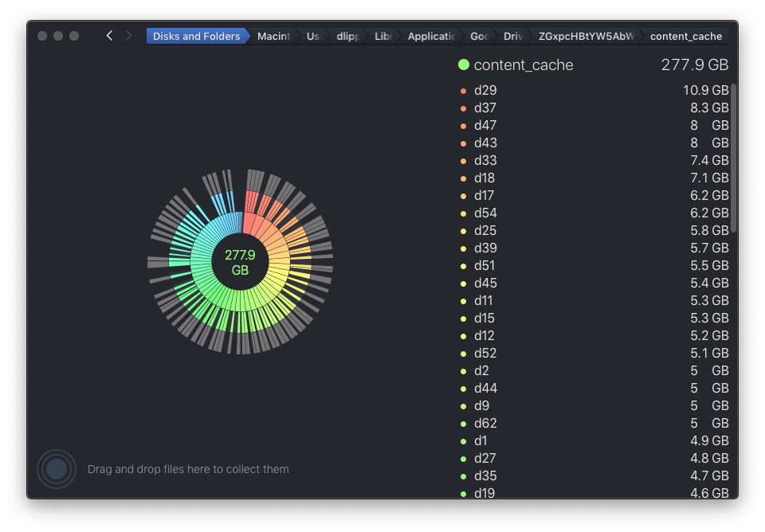The image size is (765, 532).
Task: Go back with the left chevron arrow
Action: point(109,36)
